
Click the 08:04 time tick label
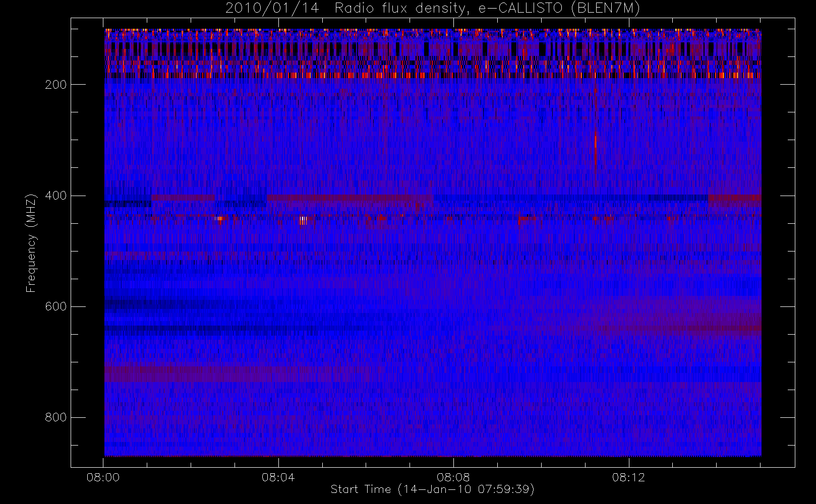pos(278,477)
